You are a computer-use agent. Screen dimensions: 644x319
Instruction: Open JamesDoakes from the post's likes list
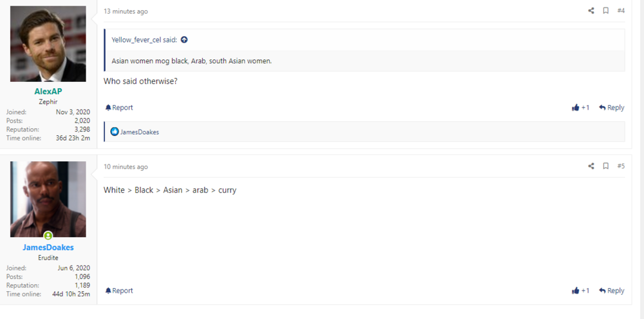[140, 132]
